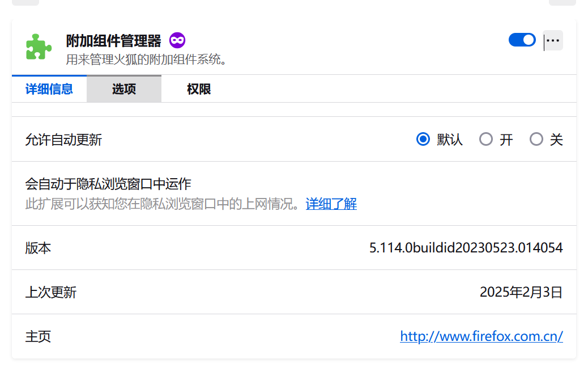Click the version number 5.114.0buildid20230523.014054
588x367 pixels.
click(466, 248)
